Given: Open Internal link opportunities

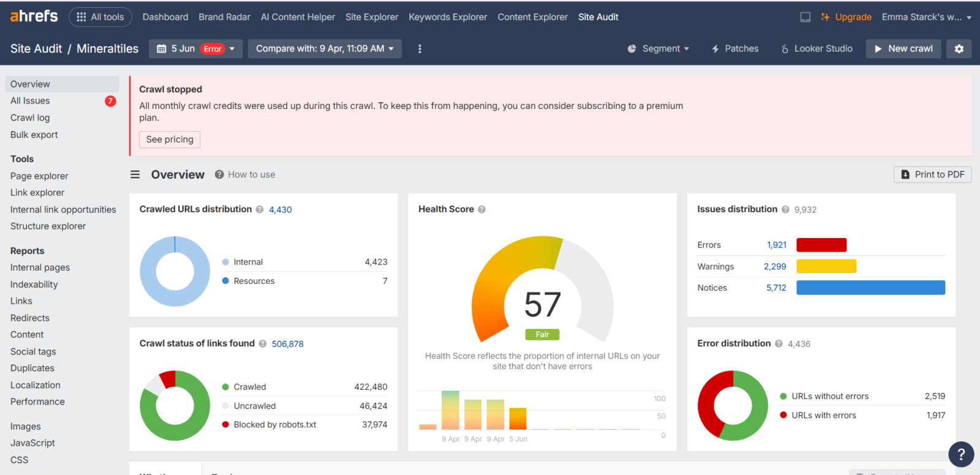Looking at the screenshot, I should point(63,209).
